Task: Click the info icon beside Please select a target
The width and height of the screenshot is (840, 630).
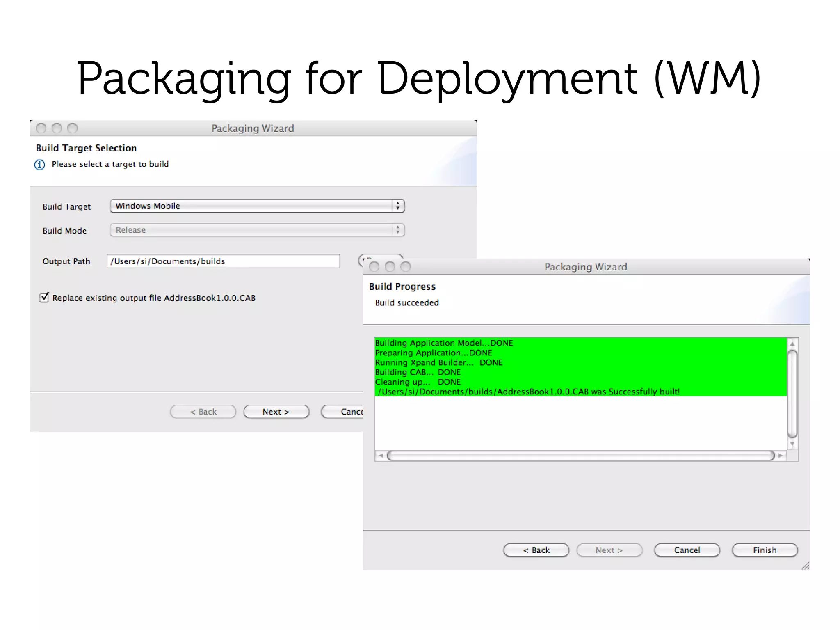Action: click(39, 165)
